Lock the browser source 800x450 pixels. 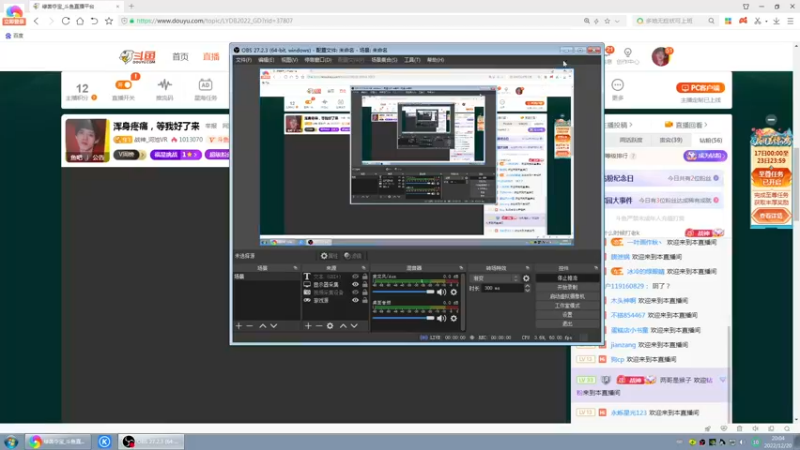pyautogui.click(x=364, y=300)
